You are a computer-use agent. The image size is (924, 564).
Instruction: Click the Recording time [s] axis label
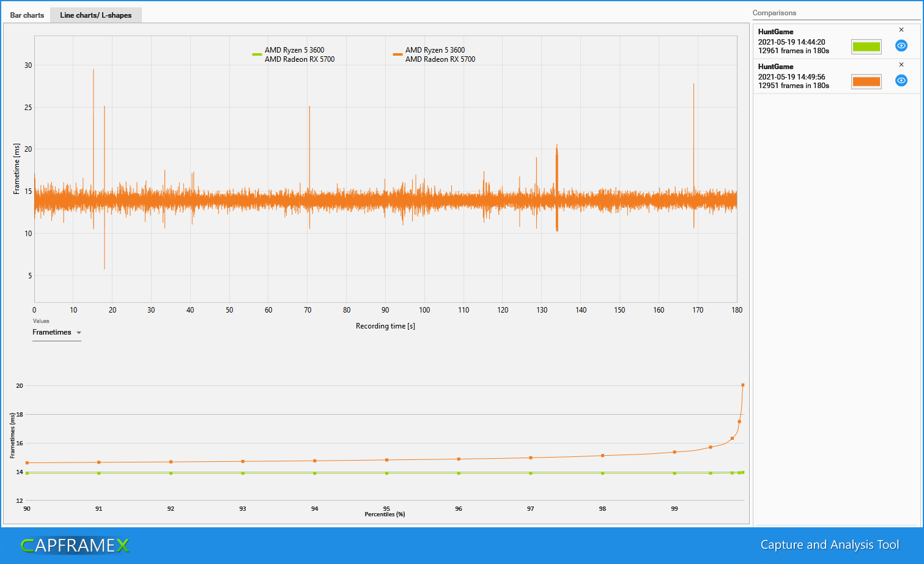[x=385, y=326]
